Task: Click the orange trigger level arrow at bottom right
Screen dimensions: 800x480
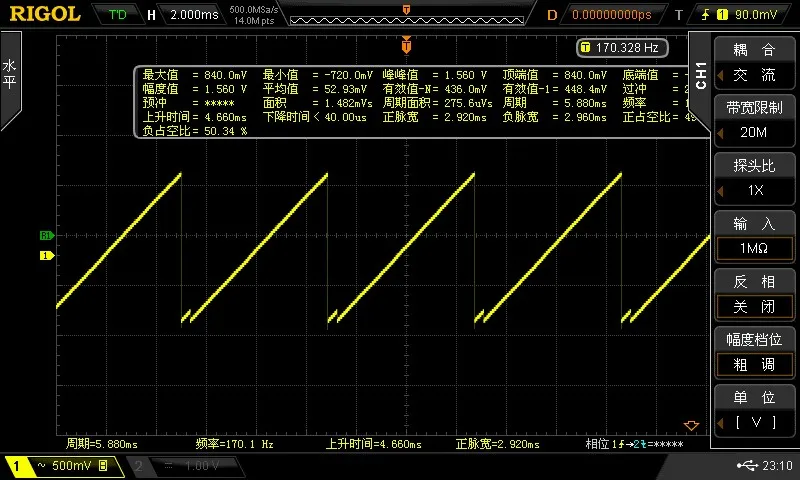Action: [687, 425]
